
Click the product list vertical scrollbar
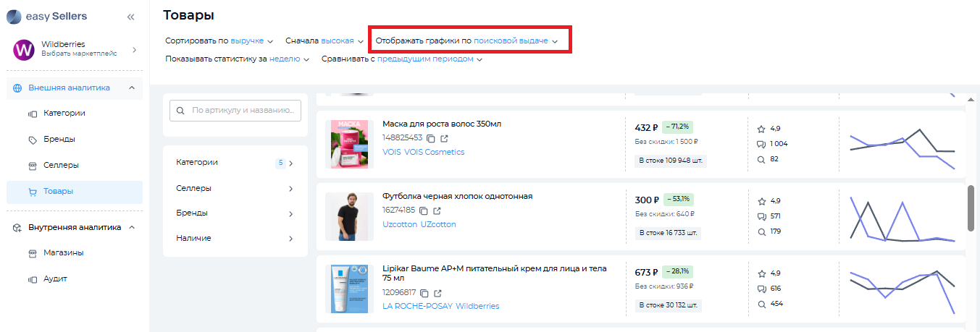[971, 208]
